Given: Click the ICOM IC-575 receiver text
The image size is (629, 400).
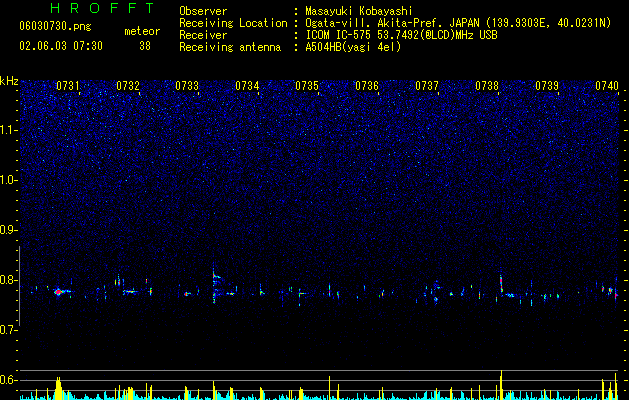Looking at the screenshot, I should [x=401, y=35].
